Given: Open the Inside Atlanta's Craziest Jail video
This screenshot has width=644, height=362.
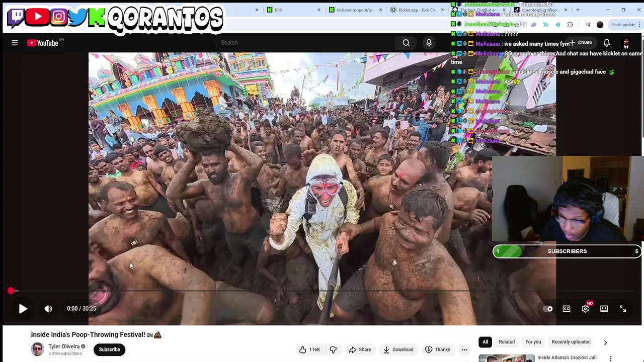Looking at the screenshot, I should (567, 357).
